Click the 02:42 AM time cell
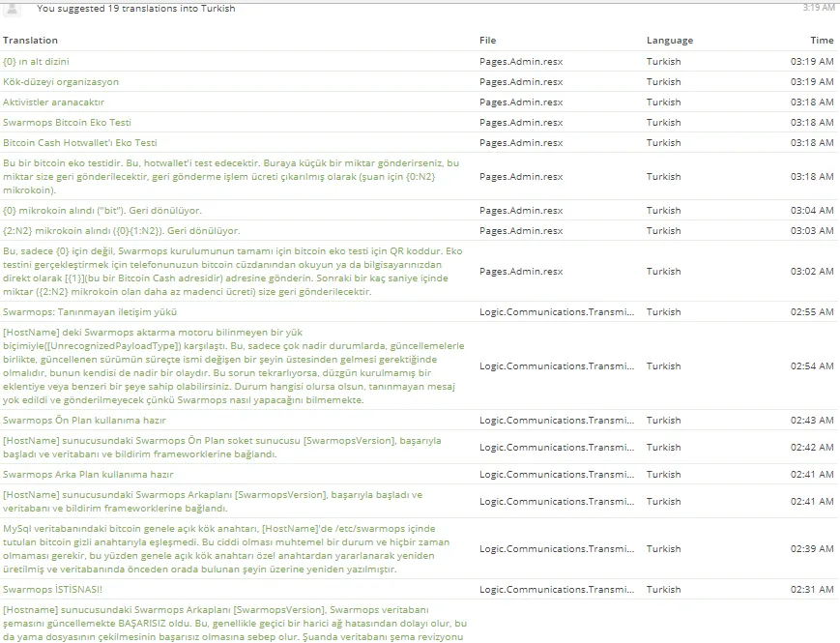840x643 pixels. pyautogui.click(x=812, y=448)
